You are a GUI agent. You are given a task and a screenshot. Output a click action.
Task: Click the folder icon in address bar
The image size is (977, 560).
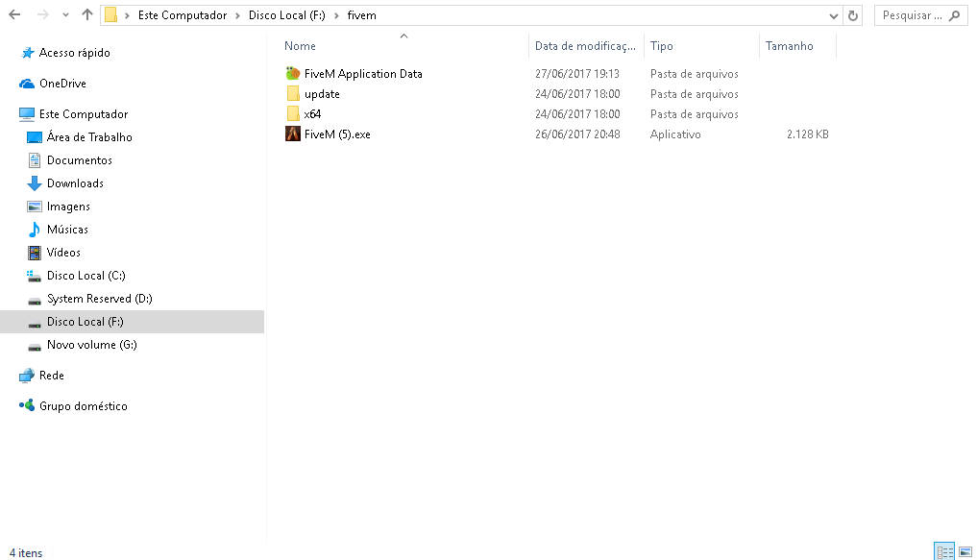(x=110, y=15)
